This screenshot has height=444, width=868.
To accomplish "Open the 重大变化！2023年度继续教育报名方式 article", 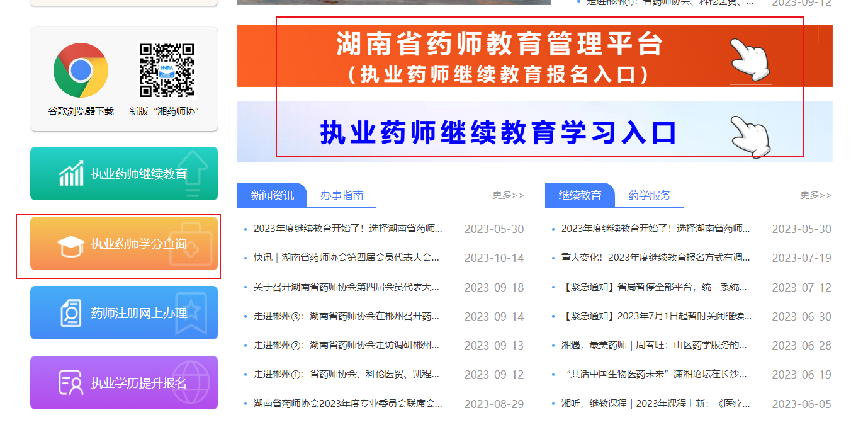I will tap(655, 258).
